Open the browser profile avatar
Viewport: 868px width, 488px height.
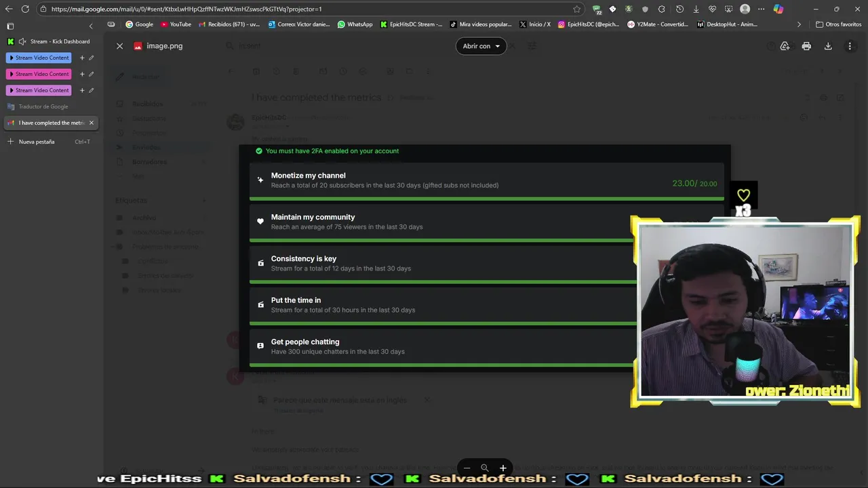[745, 9]
